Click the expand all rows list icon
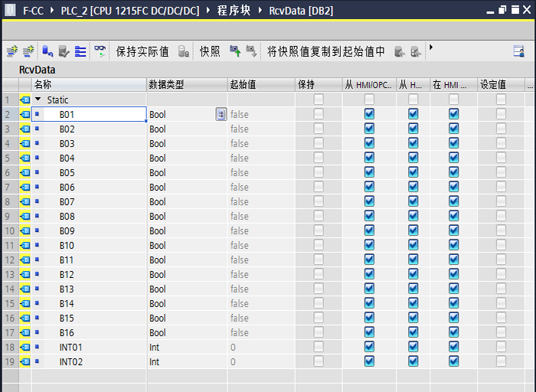The height and width of the screenshot is (392, 536). [x=80, y=51]
